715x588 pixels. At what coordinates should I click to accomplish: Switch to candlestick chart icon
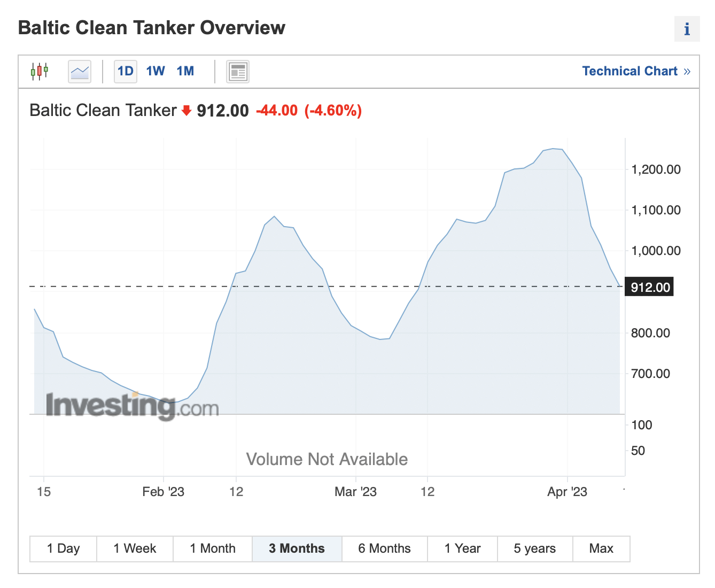40,71
